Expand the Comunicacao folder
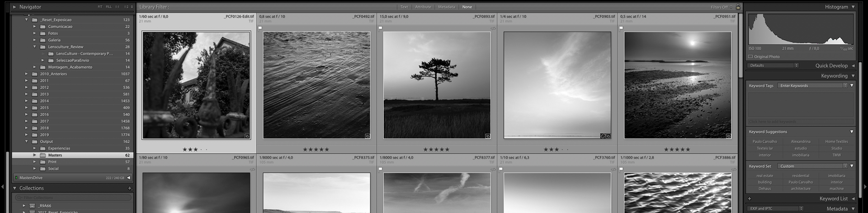Viewport: 868px width, 213px height. tap(34, 27)
